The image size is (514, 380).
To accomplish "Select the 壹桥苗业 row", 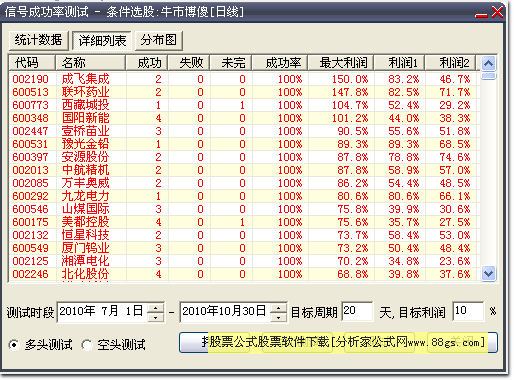I will pyautogui.click(x=244, y=131).
